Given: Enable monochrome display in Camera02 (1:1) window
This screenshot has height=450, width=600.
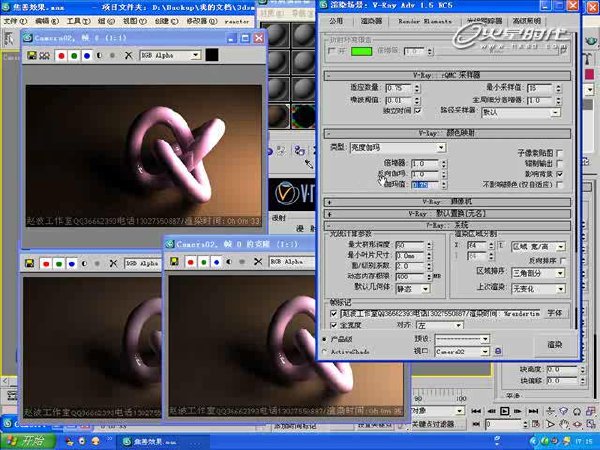Looking at the screenshot, I should click(x=112, y=56).
